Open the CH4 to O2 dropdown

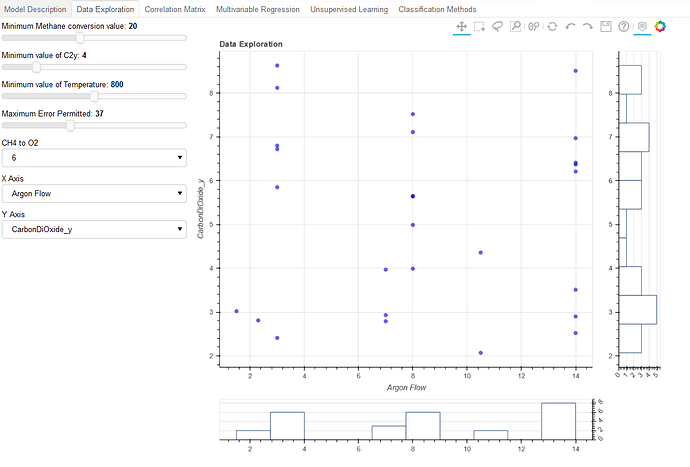coord(94,158)
